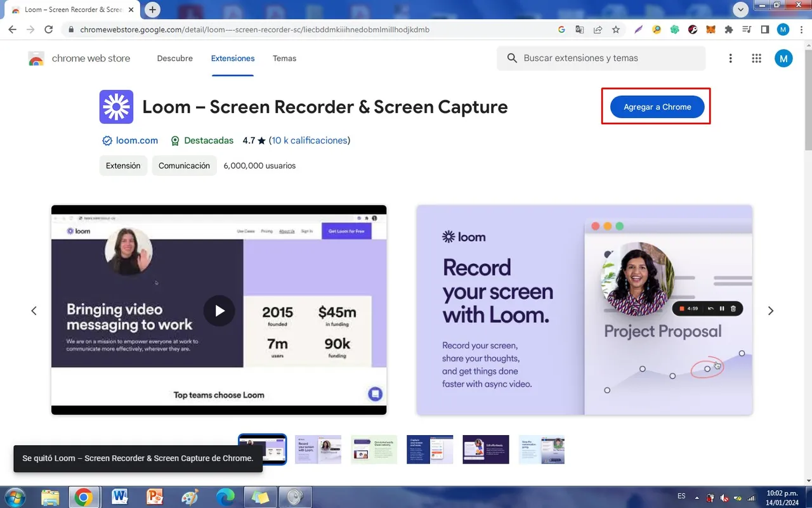Reload the Chrome Web Store page
Screen dimensions: 812x508
pyautogui.click(x=48, y=29)
